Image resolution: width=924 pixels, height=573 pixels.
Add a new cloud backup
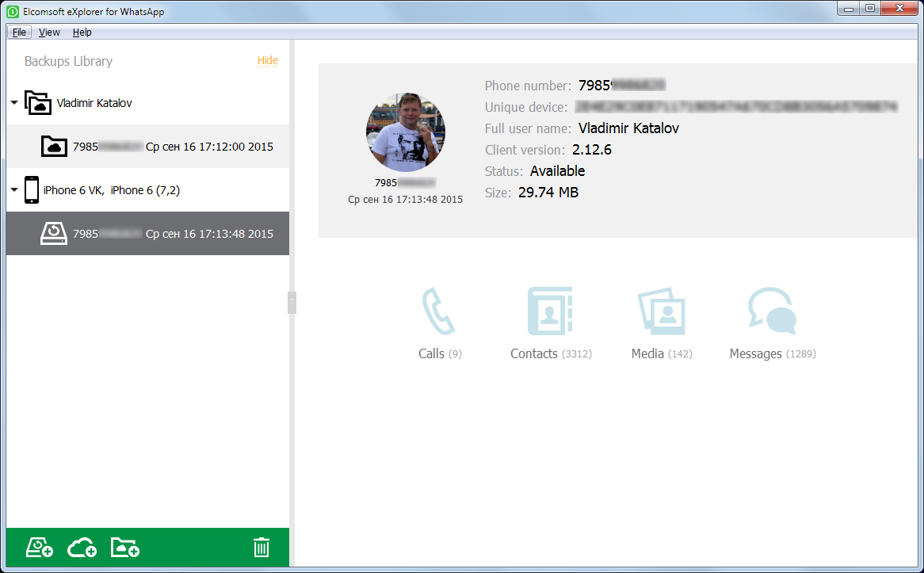pos(82,547)
